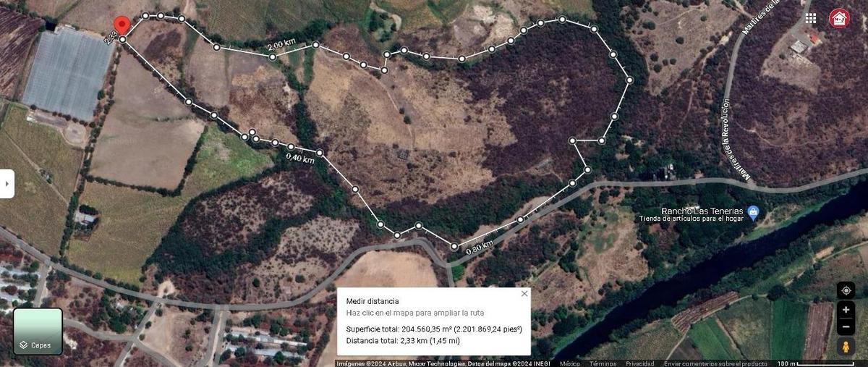The height and width of the screenshot is (367, 868).
Task: Click Enviar comentarios sobre el producto
Action: click(715, 363)
